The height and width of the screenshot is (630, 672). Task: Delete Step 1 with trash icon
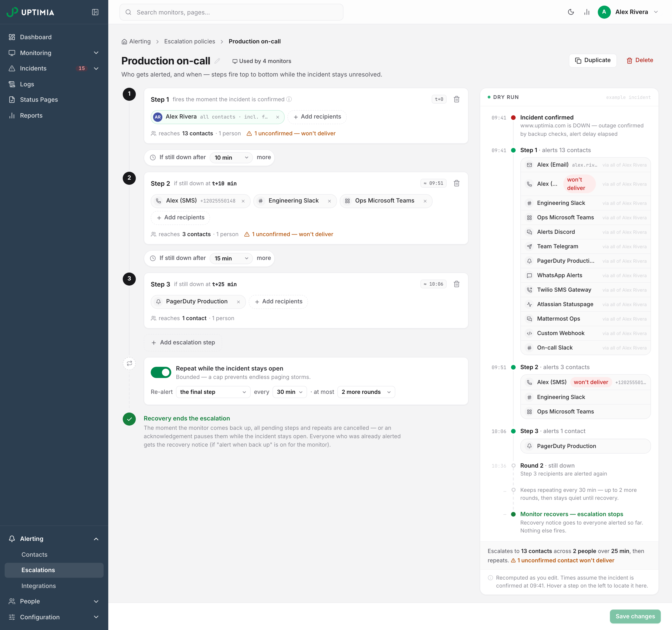coord(456,99)
